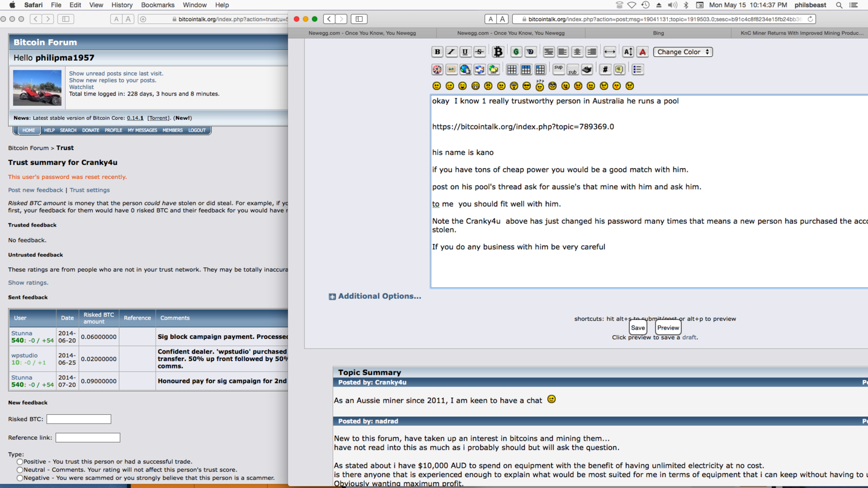This screenshot has height=488, width=868.
Task: Left-align the selected text
Action: pos(563,52)
